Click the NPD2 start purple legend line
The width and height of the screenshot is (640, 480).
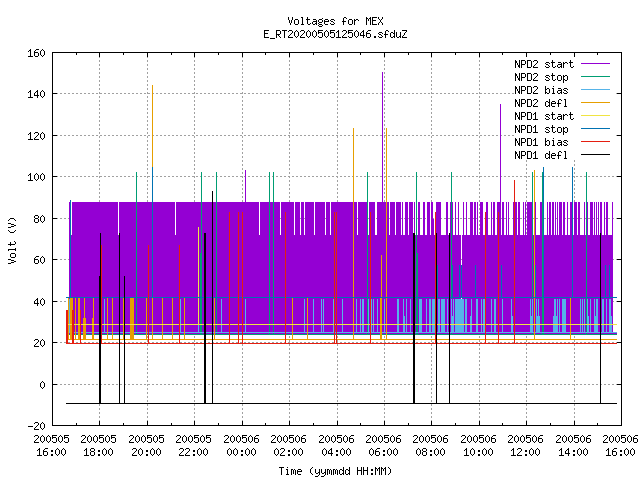pyautogui.click(x=595, y=64)
